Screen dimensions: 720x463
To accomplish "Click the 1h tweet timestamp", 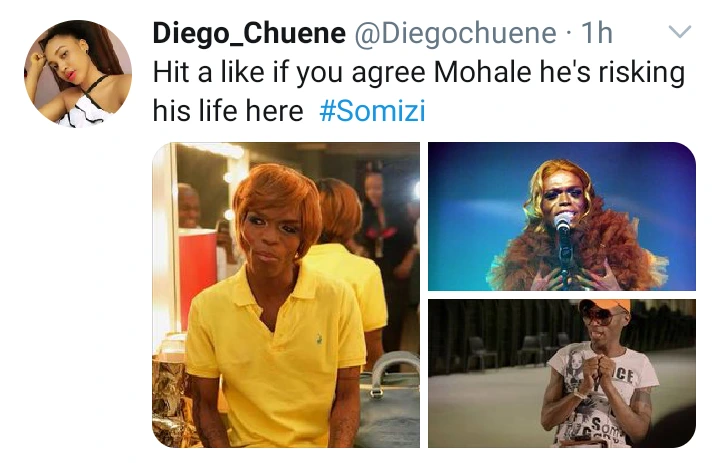I will click(x=597, y=33).
